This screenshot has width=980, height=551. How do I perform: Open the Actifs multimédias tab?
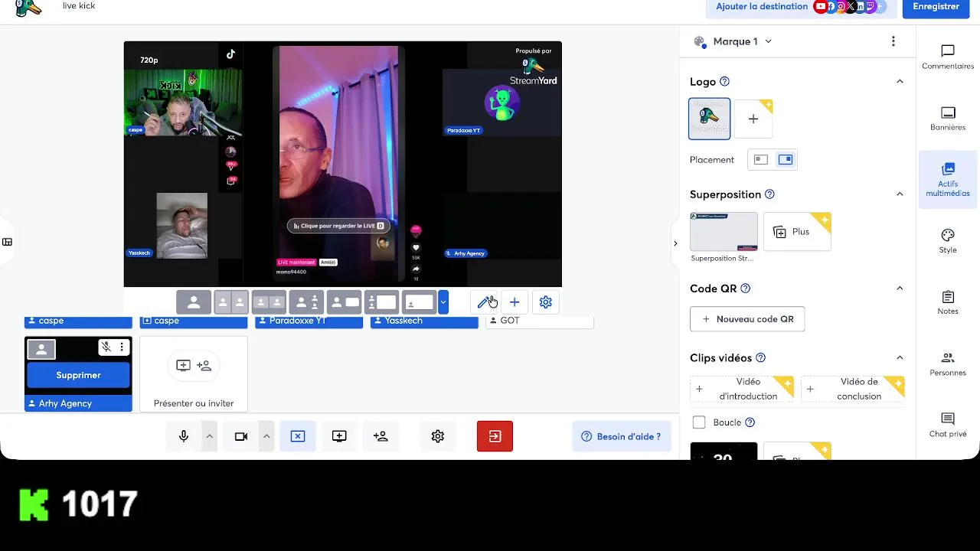[948, 180]
